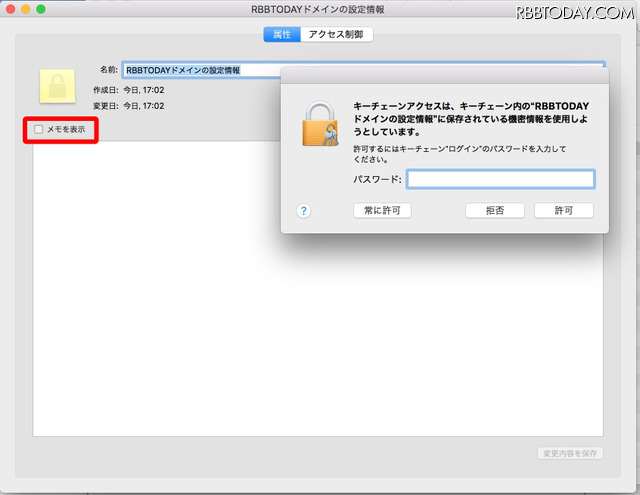Open the アクセス制御 tab
The width and height of the screenshot is (640, 495).
click(x=336, y=35)
